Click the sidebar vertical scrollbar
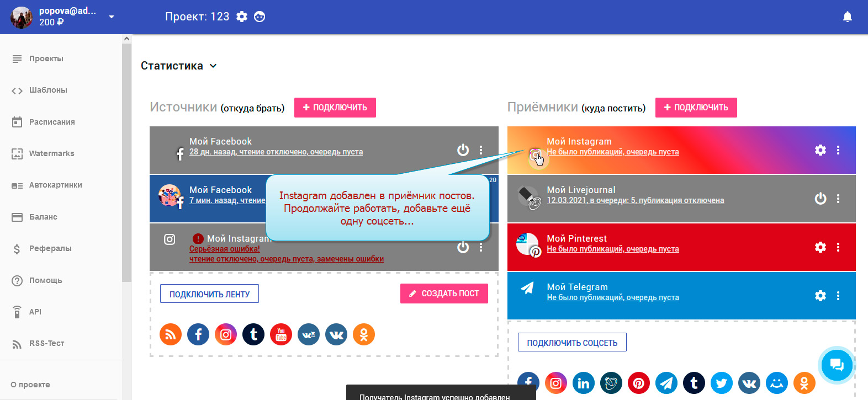 point(126,166)
